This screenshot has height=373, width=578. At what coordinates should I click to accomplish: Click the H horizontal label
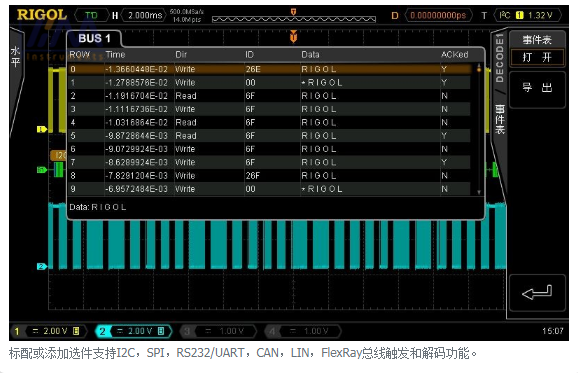[115, 15]
